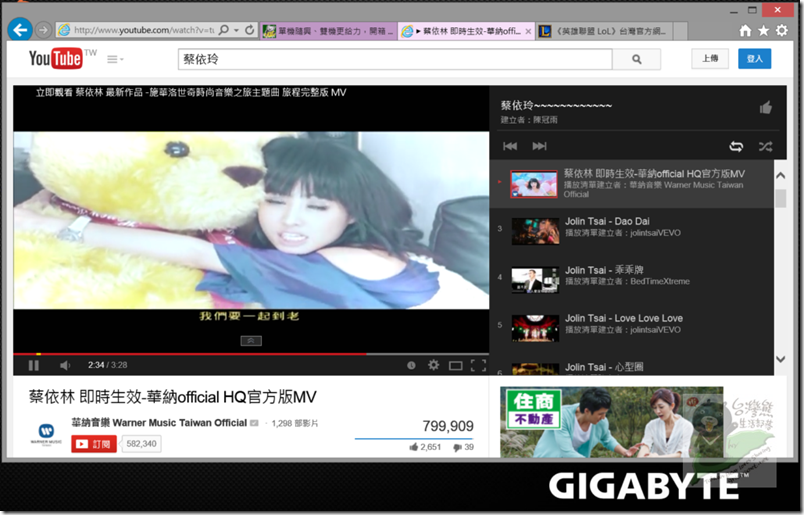This screenshot has height=515, width=804.
Task: Click the YouTube URL address field
Action: click(x=144, y=30)
